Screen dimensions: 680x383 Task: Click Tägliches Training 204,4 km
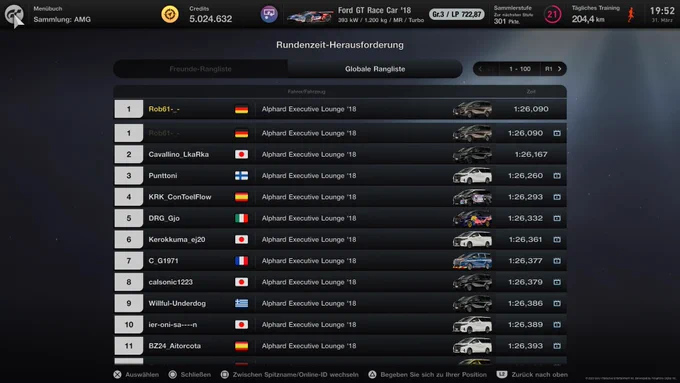(x=595, y=15)
